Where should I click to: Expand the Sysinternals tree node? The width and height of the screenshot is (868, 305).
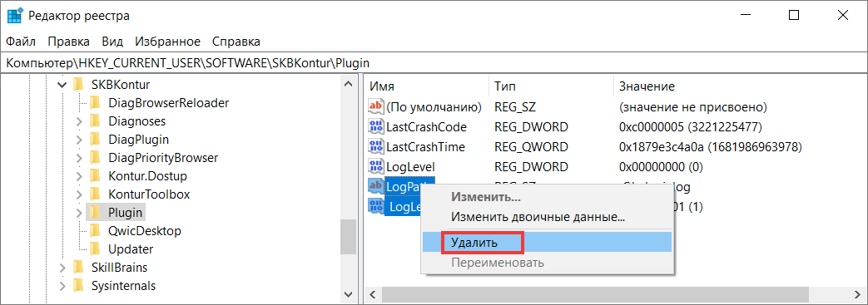[62, 286]
